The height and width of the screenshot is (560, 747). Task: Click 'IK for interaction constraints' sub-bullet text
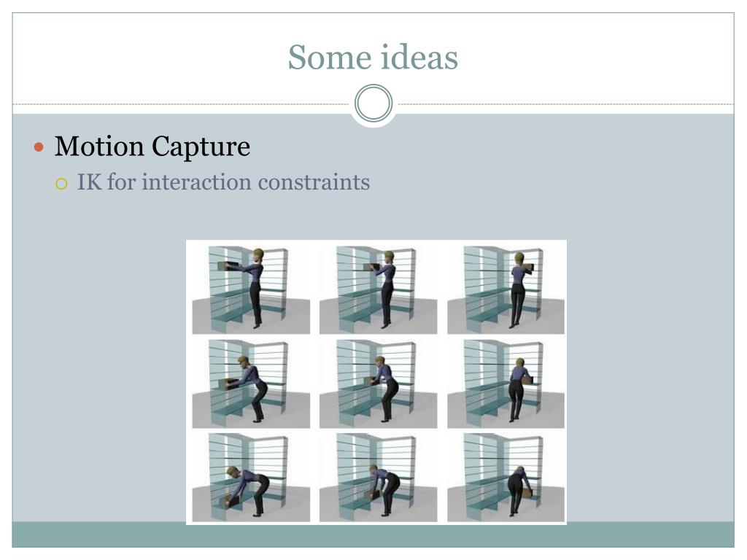click(x=223, y=182)
